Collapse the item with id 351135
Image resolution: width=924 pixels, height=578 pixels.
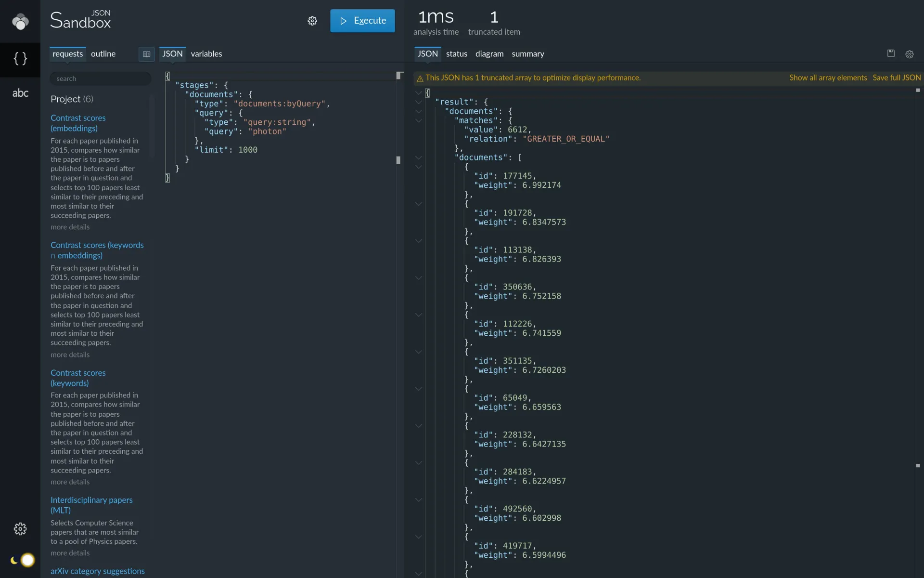click(x=419, y=352)
